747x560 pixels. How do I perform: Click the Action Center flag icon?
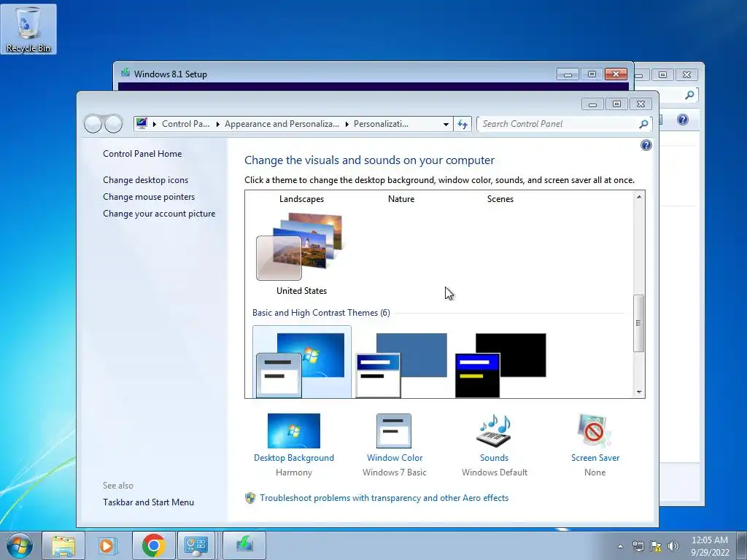656,546
